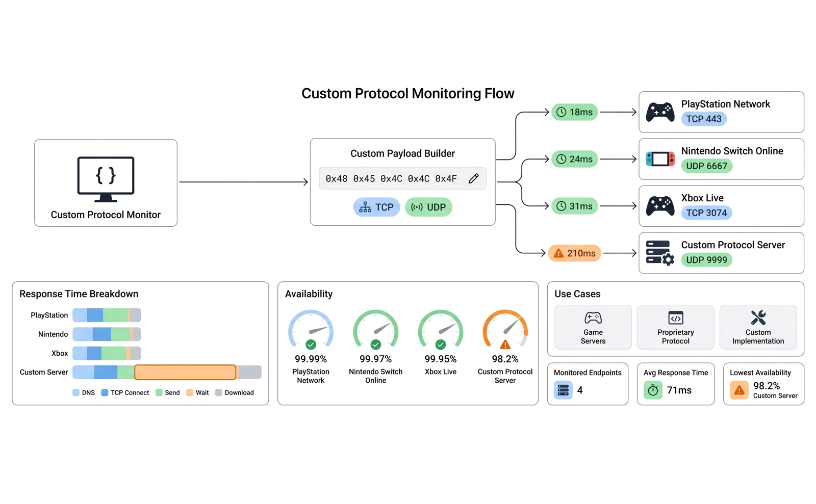Click the "Xbox" row label in breakdown
This screenshot has width=816, height=504.
tap(60, 353)
